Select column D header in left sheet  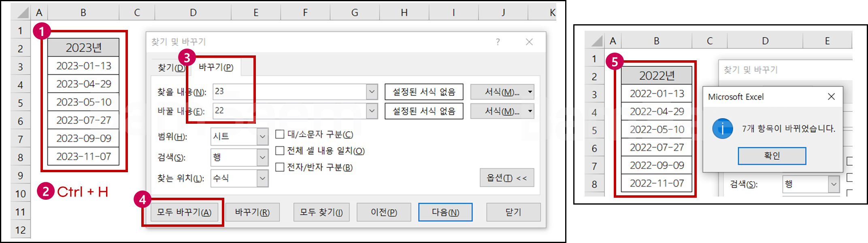pos(193,13)
